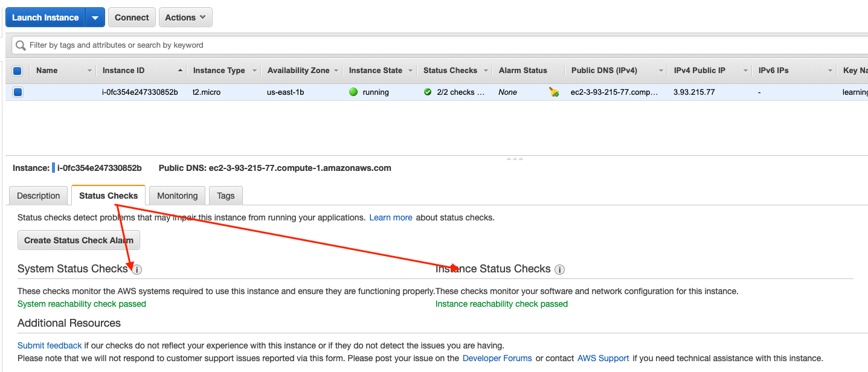Screen dimensions: 868x372
Task: Click the info icon beside Instance Status Checks
Action: tap(559, 270)
